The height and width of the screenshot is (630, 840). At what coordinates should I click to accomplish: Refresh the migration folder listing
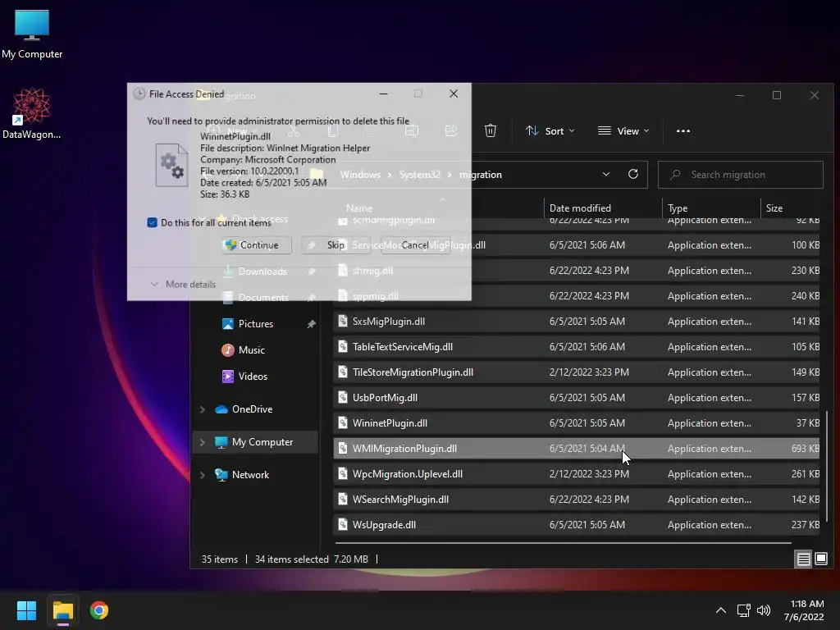coord(632,174)
